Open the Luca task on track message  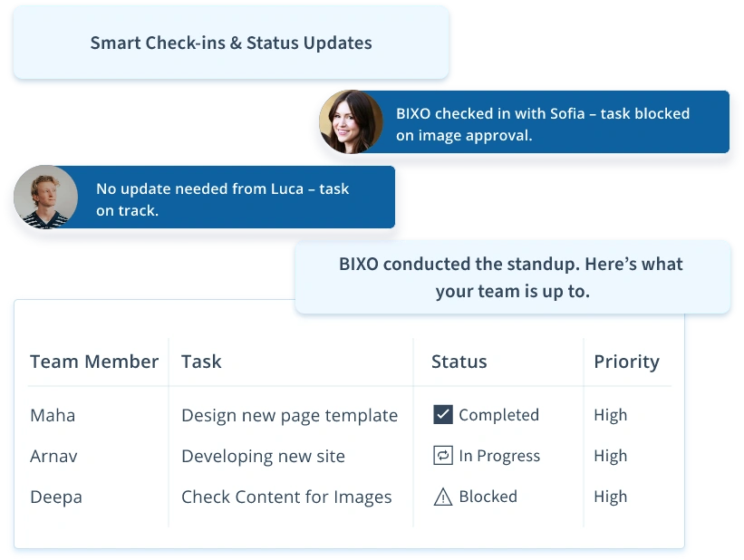[223, 199]
